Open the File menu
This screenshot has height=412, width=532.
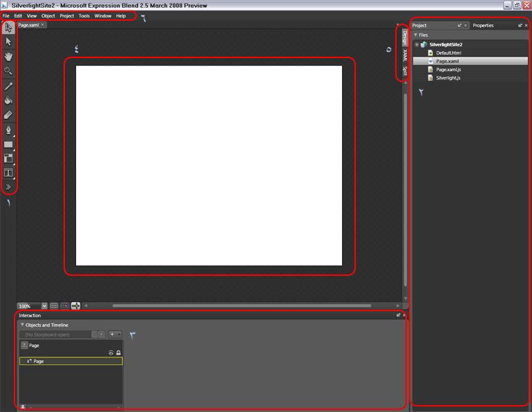(x=6, y=16)
